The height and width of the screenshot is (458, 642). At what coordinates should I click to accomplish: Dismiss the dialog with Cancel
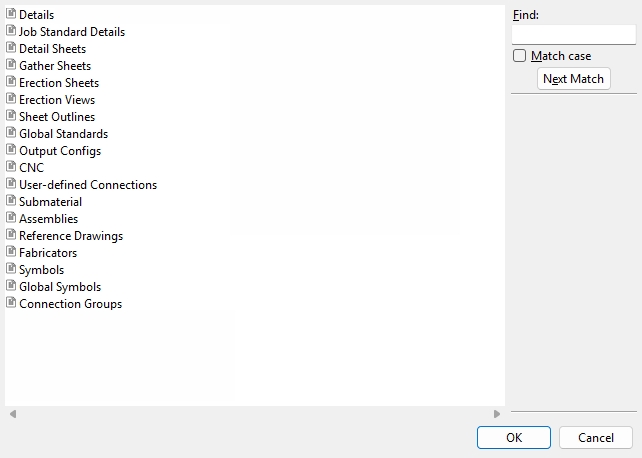(596, 438)
